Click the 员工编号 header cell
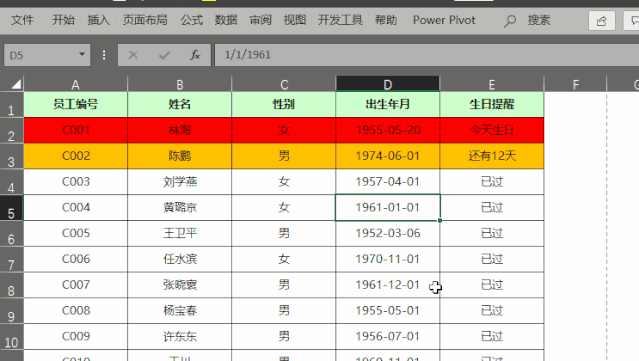This screenshot has width=639, height=361. pos(75,104)
